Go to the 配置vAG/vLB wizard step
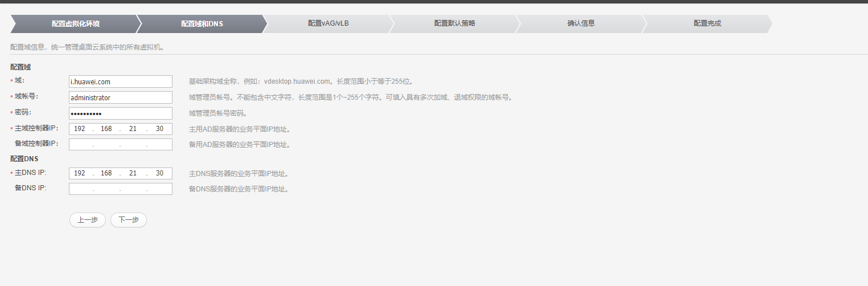The image size is (868, 286). [328, 23]
